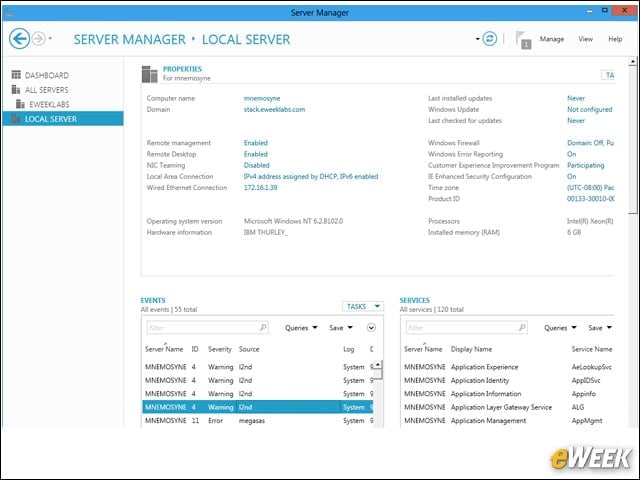Click the IPv4 address assigned by DHCP link
The height and width of the screenshot is (480, 640).
coord(311,176)
